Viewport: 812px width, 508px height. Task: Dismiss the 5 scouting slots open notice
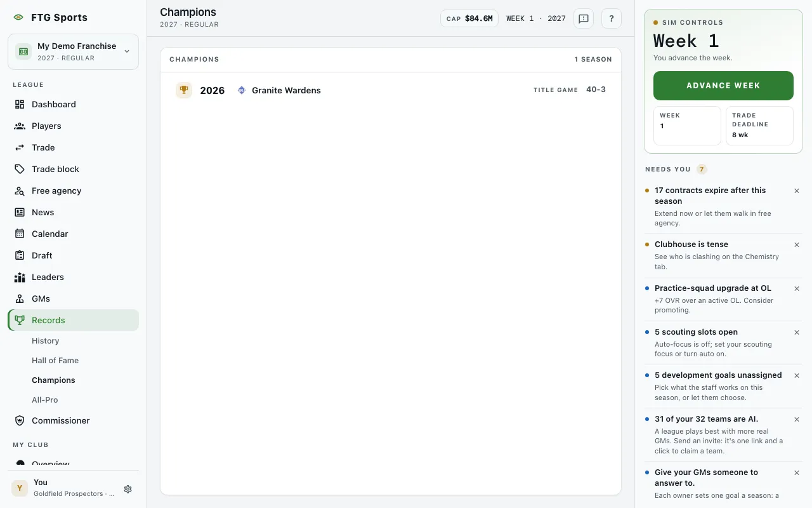point(797,332)
